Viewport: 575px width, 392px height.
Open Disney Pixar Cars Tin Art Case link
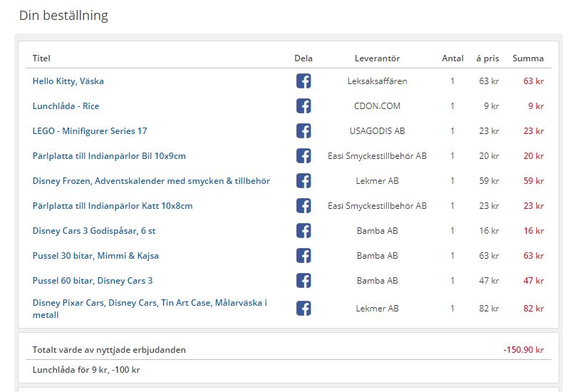click(150, 309)
